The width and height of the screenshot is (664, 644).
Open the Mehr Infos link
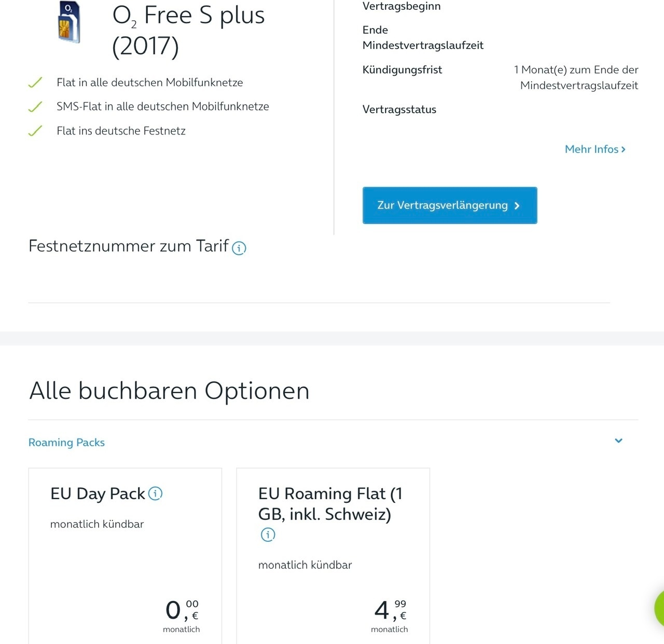coord(595,149)
